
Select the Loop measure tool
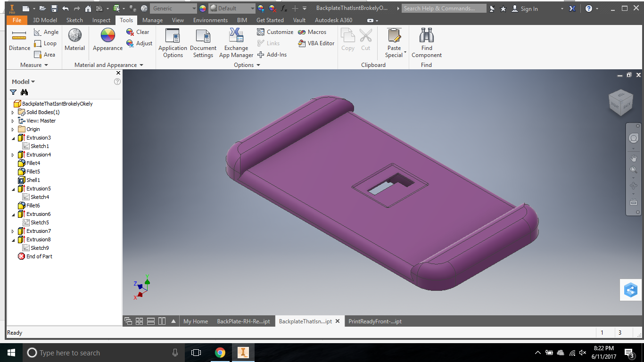(x=45, y=43)
